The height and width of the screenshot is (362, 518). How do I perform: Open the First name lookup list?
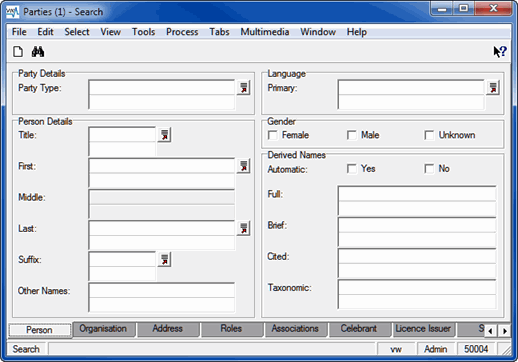[x=244, y=166]
